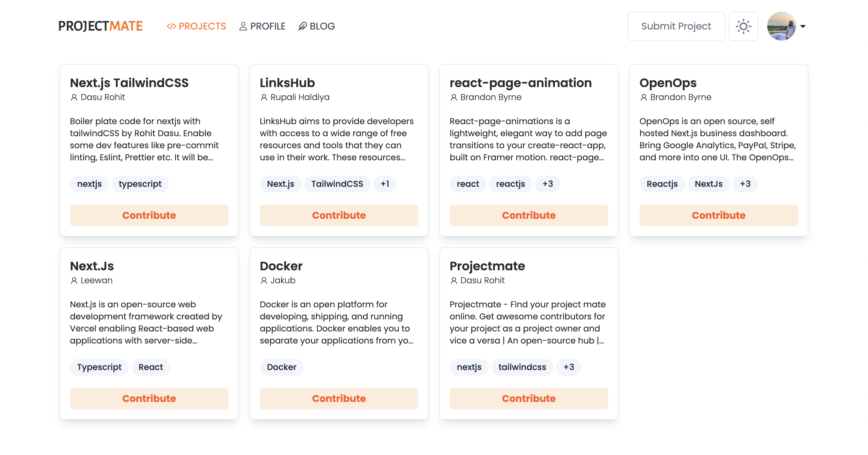Click author icon next to Rupali Haldiya
The height and width of the screenshot is (455, 868).
[264, 97]
